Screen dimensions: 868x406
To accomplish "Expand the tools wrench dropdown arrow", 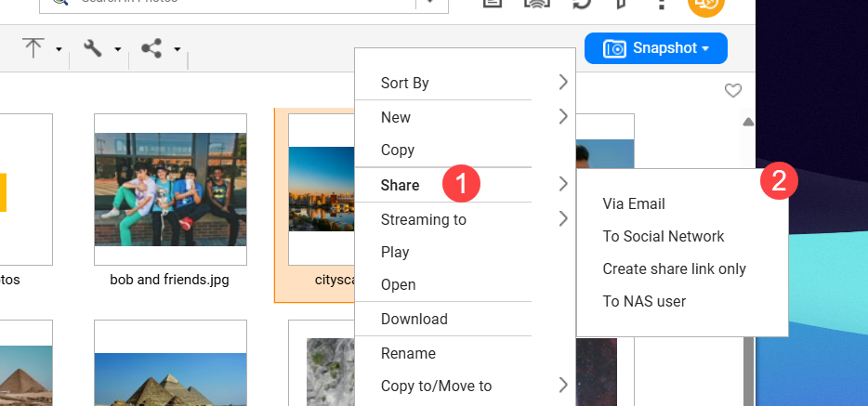I will pyautogui.click(x=117, y=50).
